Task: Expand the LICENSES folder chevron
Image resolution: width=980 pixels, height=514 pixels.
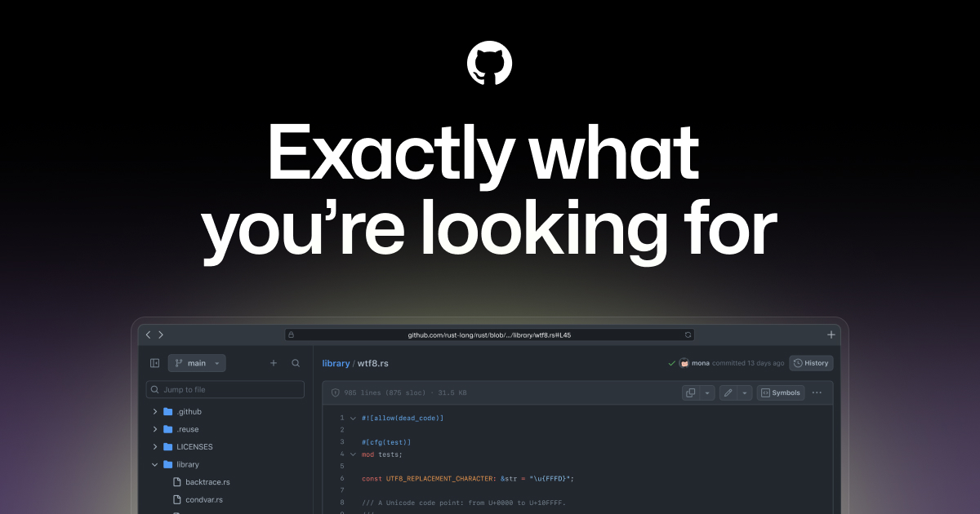Action: 154,447
